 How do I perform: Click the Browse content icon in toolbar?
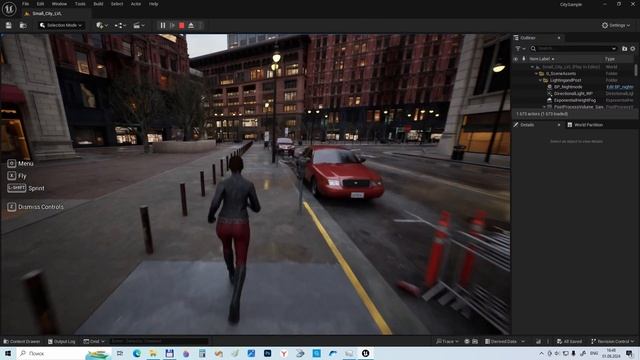click(23, 25)
